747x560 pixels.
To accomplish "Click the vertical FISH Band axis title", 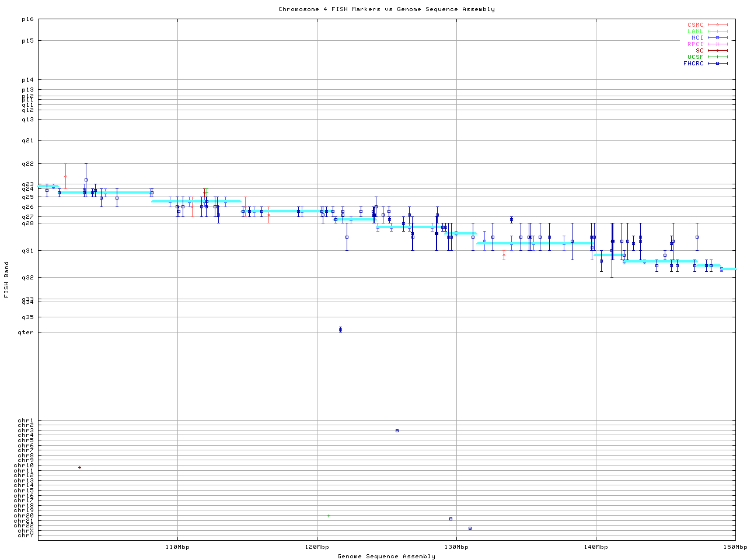I will (7, 279).
